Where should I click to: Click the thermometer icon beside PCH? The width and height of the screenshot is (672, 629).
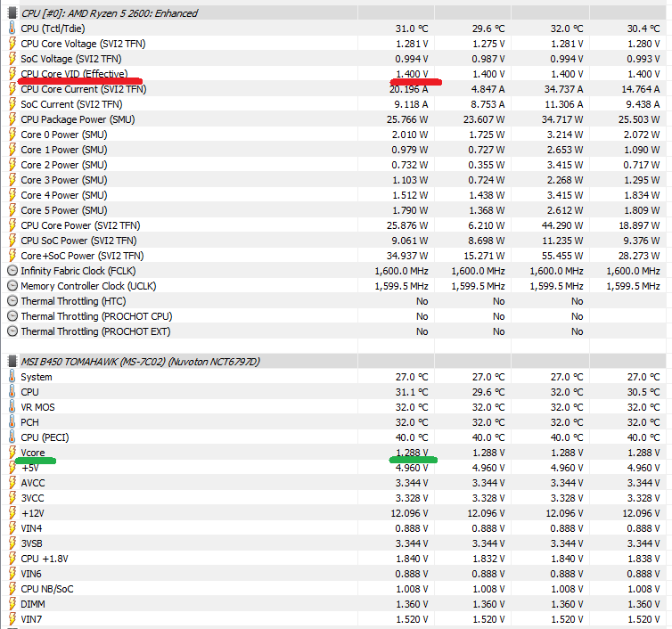pyautogui.click(x=12, y=422)
